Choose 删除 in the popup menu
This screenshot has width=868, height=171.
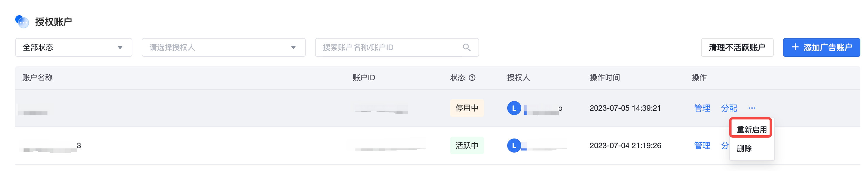(744, 148)
